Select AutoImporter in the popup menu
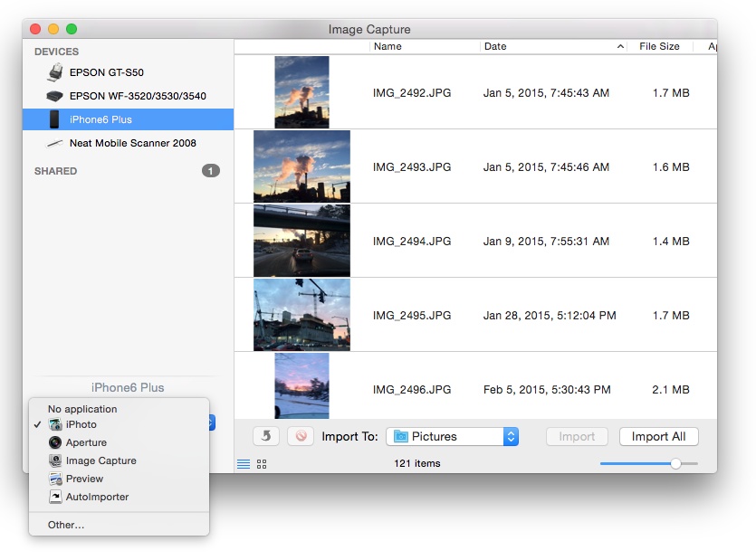The width and height of the screenshot is (756, 560). [97, 497]
